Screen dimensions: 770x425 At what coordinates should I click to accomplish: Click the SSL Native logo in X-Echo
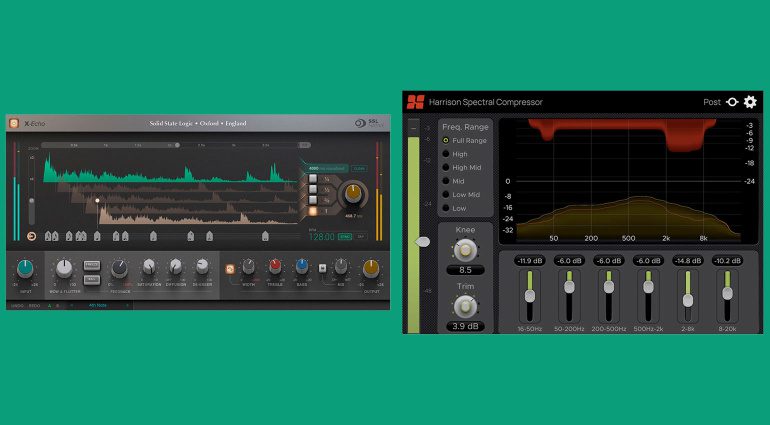point(369,123)
